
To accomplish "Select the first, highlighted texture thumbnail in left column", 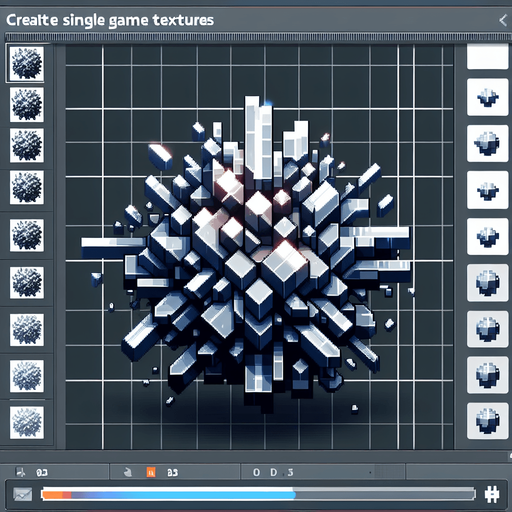I will 27,63.
